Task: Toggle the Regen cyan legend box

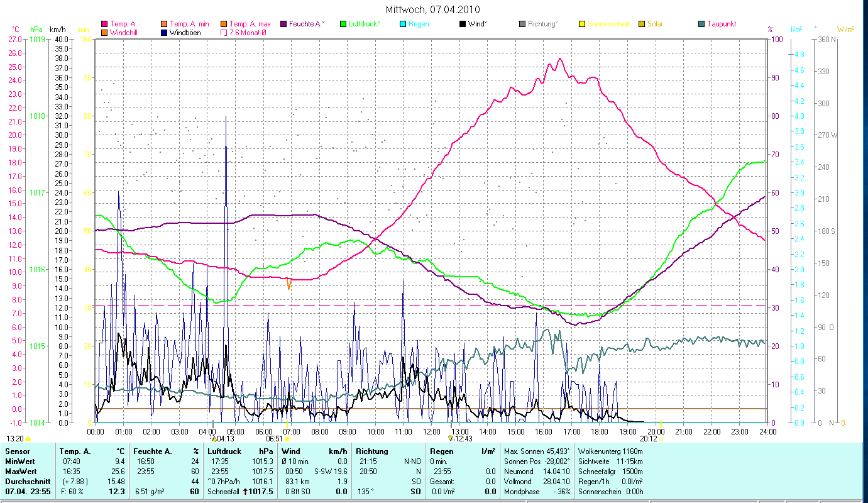Action: pos(403,24)
